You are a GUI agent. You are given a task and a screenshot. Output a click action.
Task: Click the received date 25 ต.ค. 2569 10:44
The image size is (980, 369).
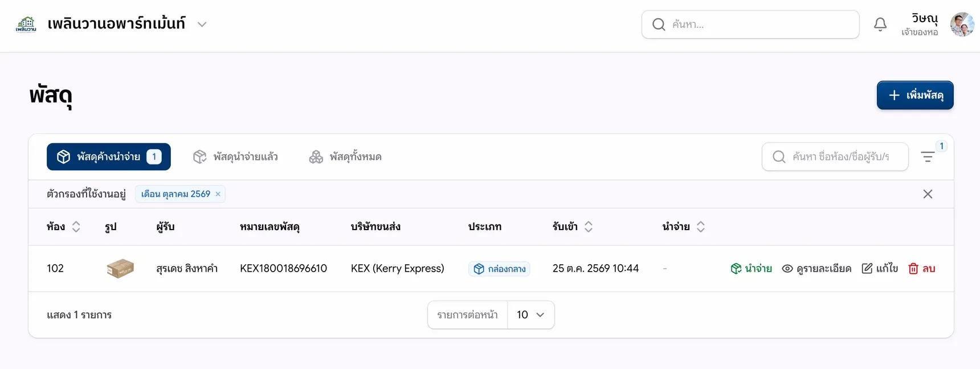(x=595, y=268)
